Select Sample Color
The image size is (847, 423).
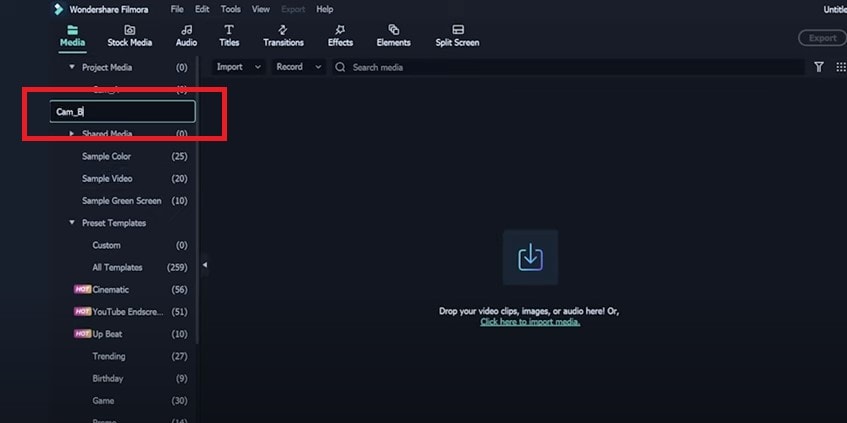pyautogui.click(x=106, y=156)
